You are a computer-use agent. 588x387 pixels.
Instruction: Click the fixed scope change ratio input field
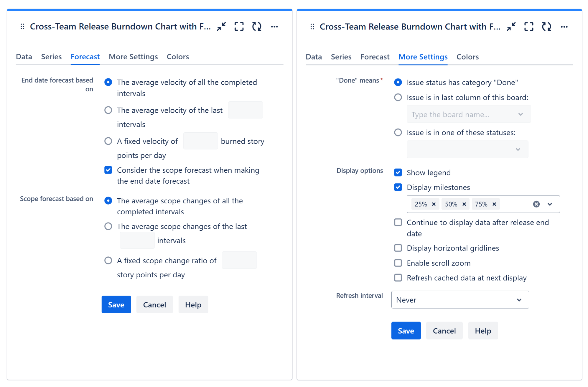pos(239,260)
